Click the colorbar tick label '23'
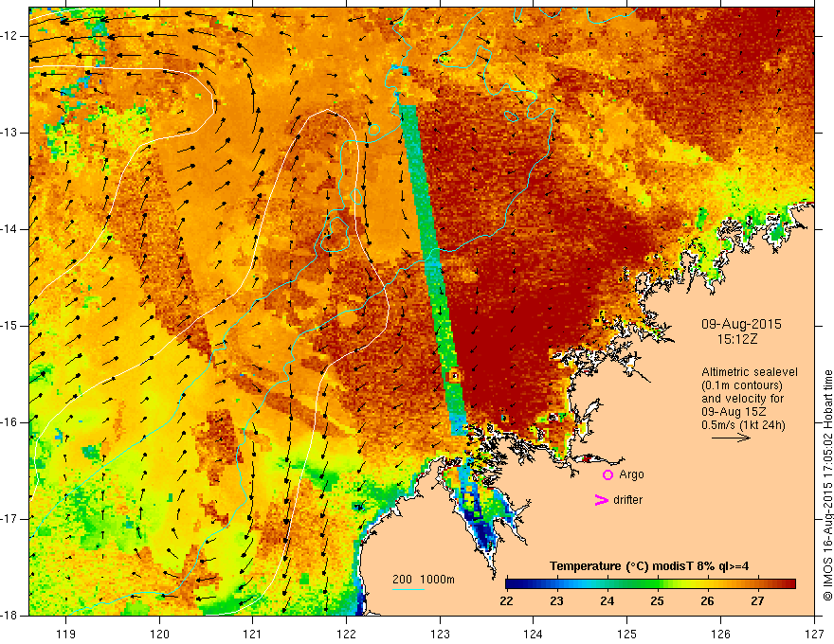The image size is (834, 644). 557,601
